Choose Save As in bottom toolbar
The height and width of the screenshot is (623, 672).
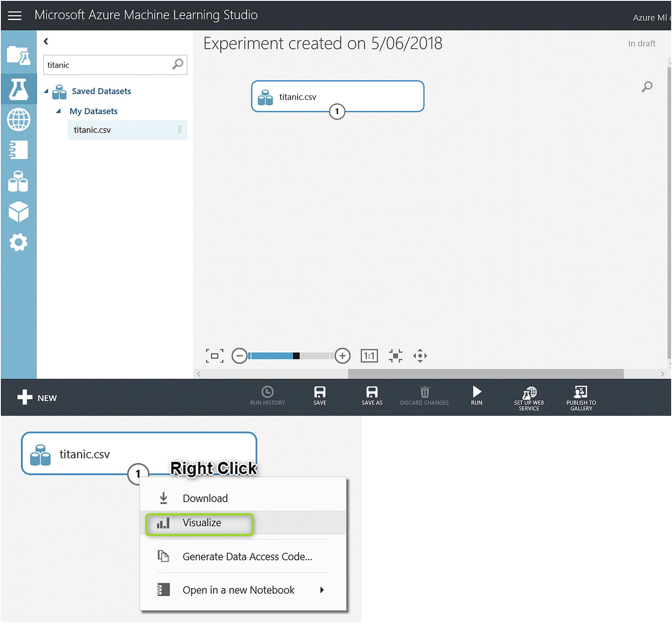tap(372, 396)
